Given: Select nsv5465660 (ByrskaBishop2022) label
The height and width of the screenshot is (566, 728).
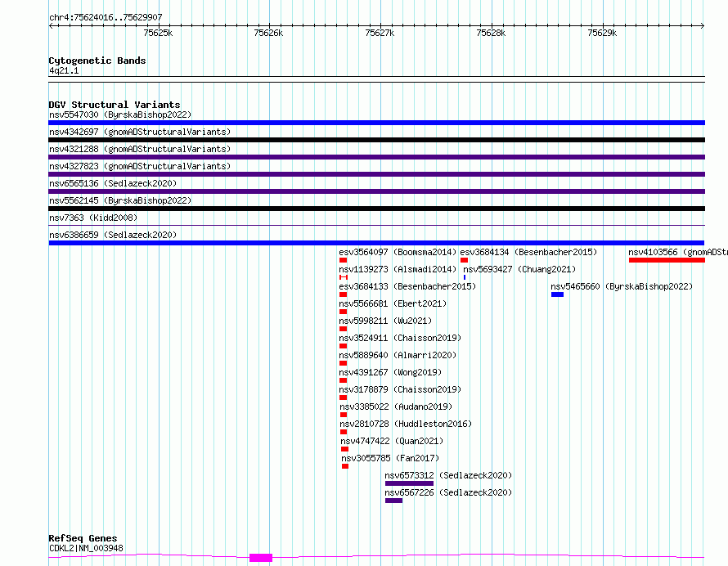Looking at the screenshot, I should click(x=622, y=286).
